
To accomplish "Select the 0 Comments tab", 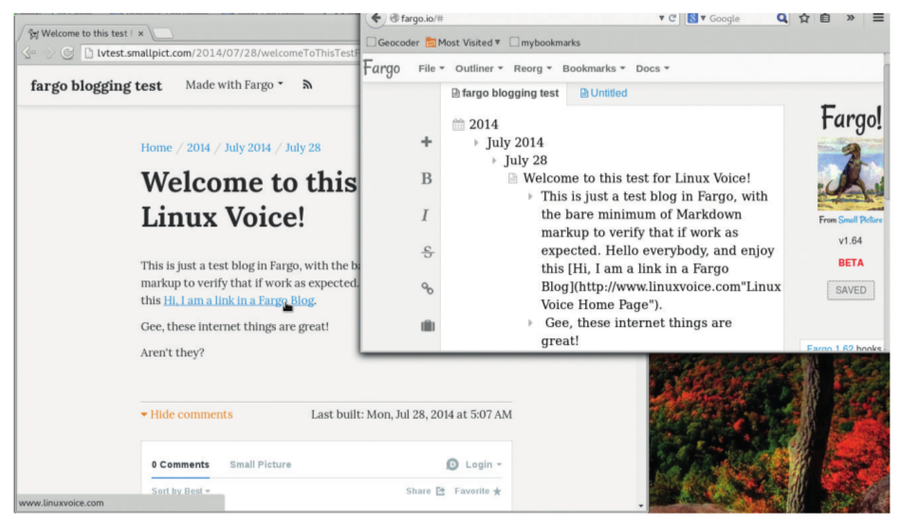I will click(180, 464).
